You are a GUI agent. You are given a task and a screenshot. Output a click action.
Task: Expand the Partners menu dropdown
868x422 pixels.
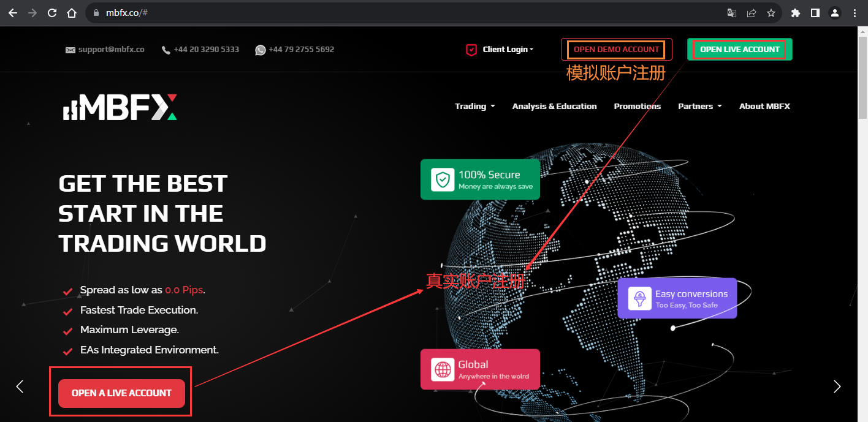tap(700, 106)
